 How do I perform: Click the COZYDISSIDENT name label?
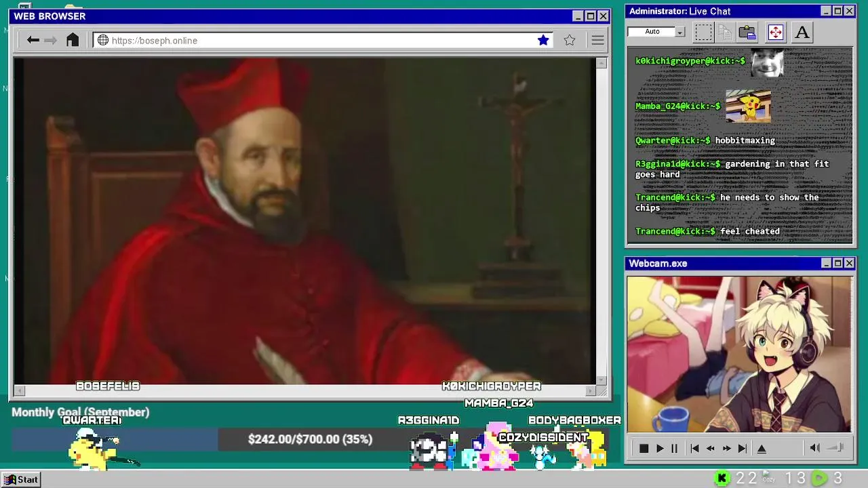pos(543,438)
